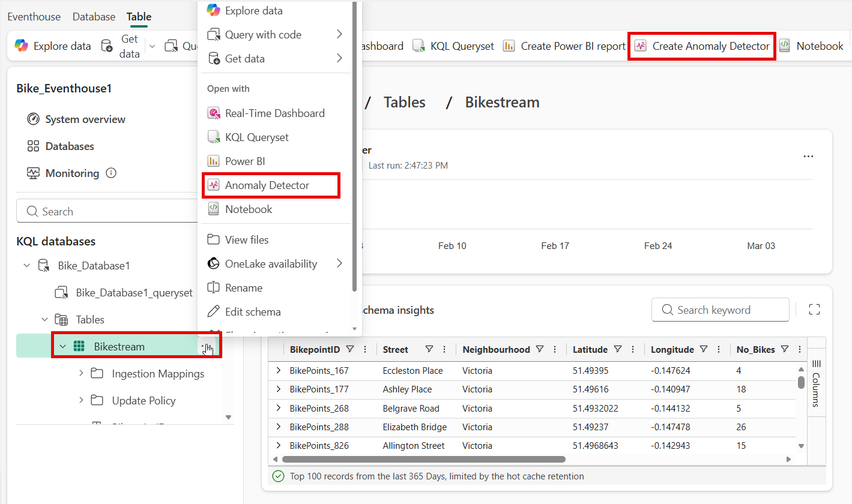
Task: Expand the BikePoints_177 row
Action: pyautogui.click(x=278, y=389)
